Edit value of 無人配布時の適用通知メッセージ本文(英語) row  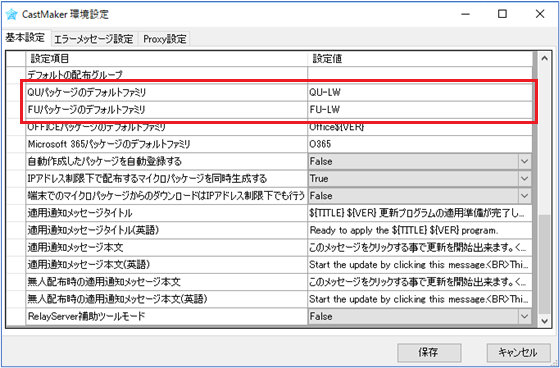(420, 299)
